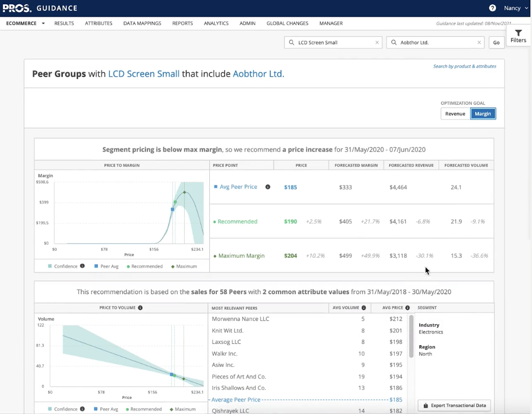Click the product search input field
This screenshot has height=414, width=532.
click(x=333, y=42)
